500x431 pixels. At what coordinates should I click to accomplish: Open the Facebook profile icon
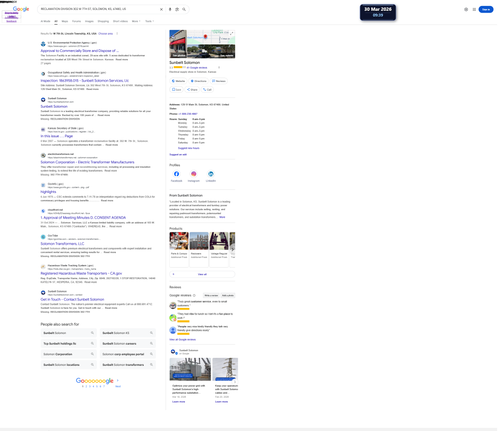[x=176, y=174]
